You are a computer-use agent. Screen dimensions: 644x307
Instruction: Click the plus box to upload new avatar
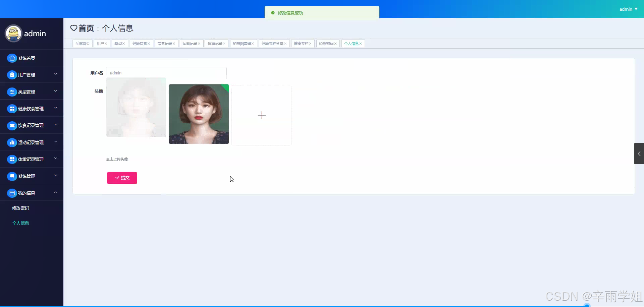click(262, 115)
